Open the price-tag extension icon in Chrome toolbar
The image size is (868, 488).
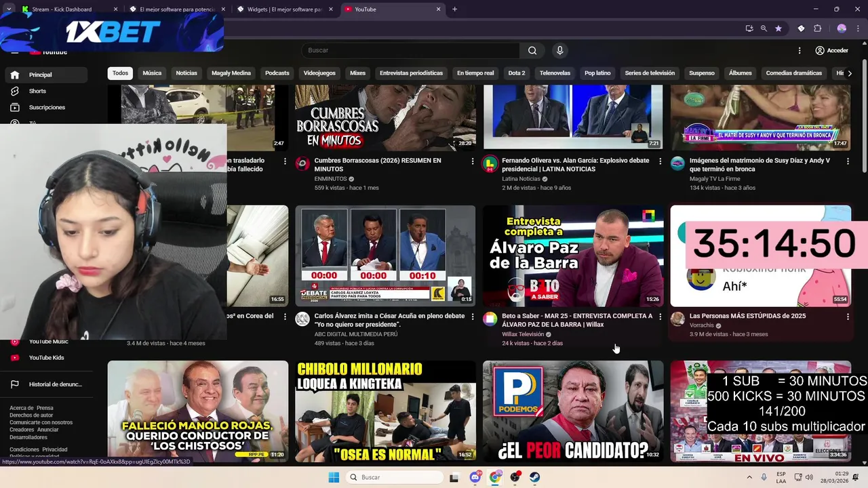coord(801,28)
